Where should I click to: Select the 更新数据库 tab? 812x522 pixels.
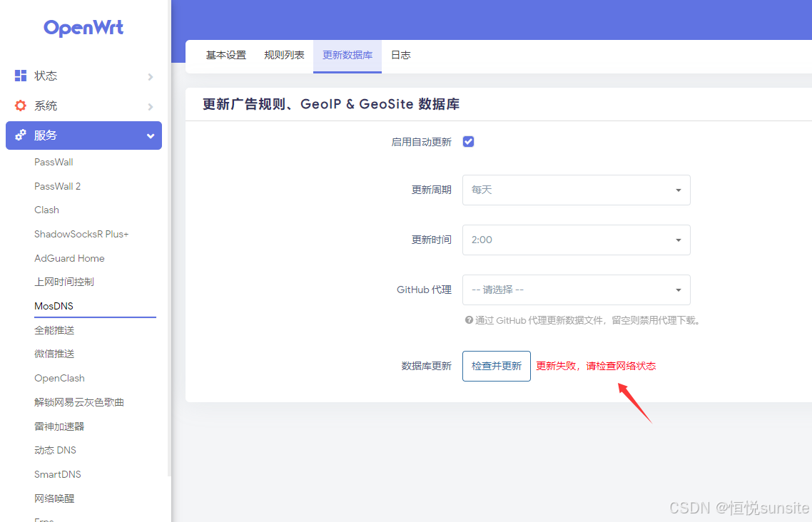(x=347, y=56)
